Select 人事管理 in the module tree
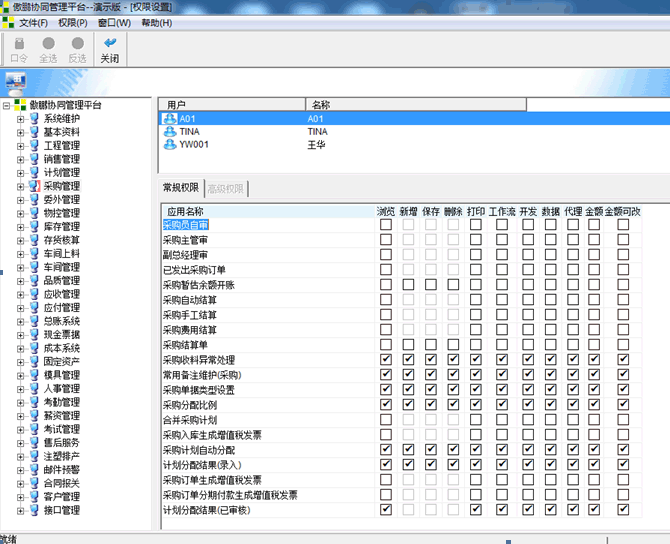Viewport: 670px width, 544px height. pyautogui.click(x=61, y=389)
